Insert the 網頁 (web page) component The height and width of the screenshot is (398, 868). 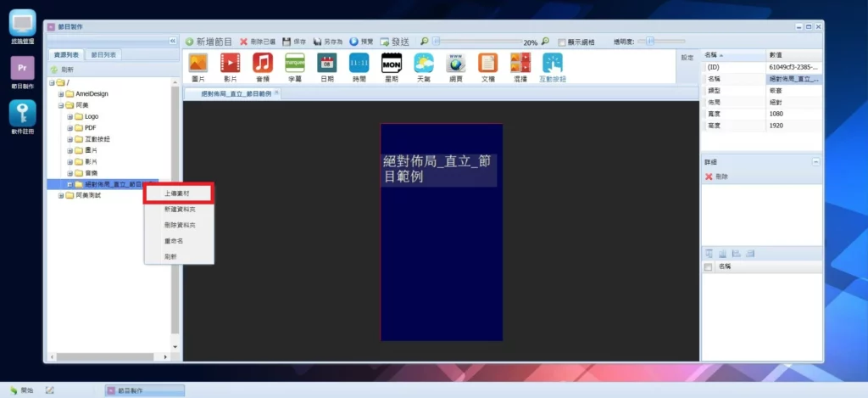(x=456, y=66)
